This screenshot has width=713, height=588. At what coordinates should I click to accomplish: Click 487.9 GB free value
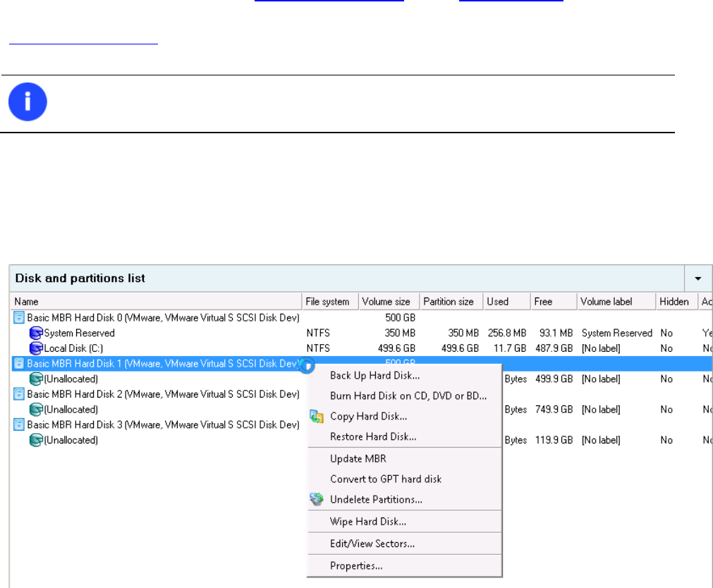click(554, 348)
